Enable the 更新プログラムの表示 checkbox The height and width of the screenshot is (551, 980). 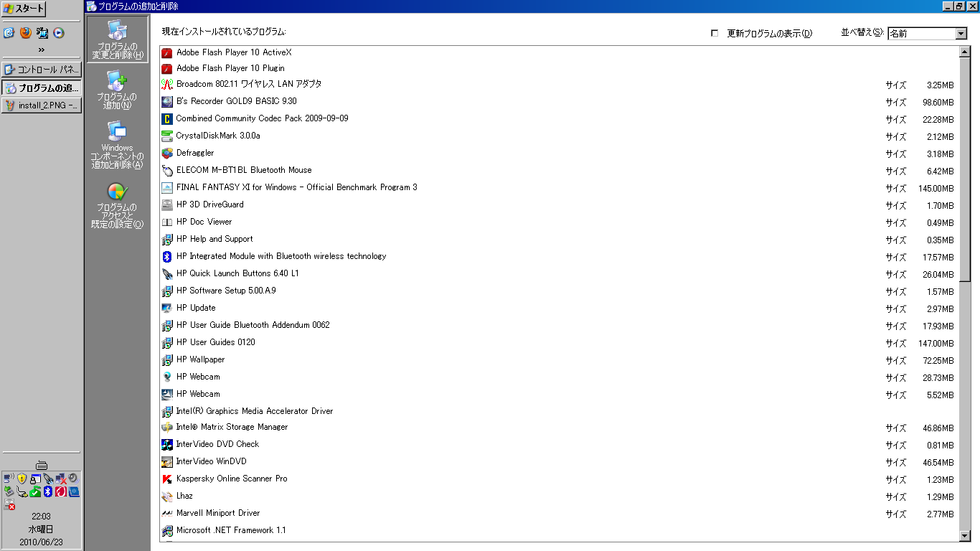(x=714, y=33)
